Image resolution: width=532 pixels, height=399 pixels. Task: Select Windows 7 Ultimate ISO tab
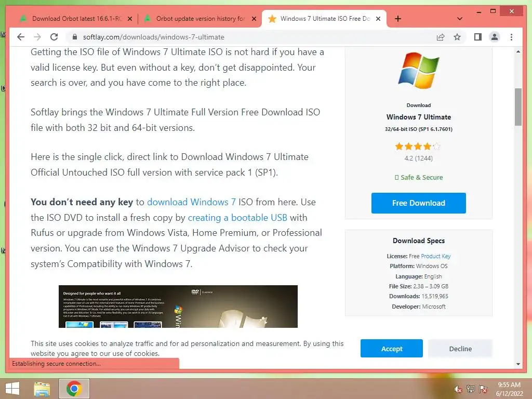(x=324, y=19)
